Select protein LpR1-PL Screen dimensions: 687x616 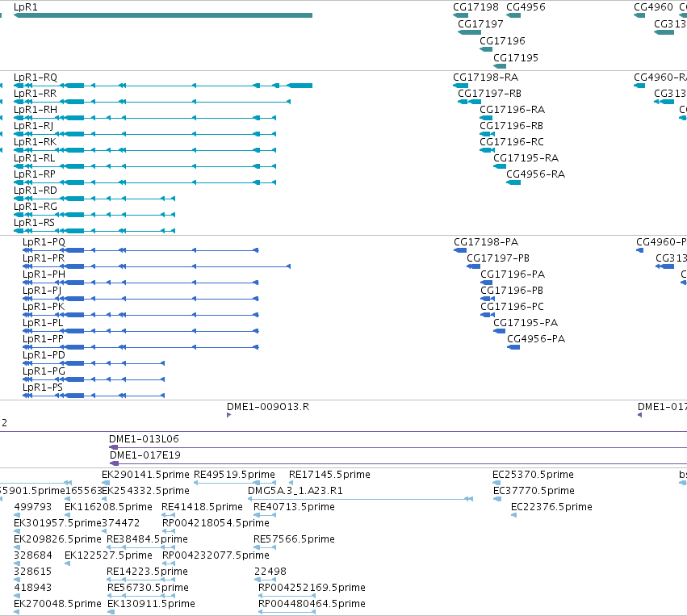tap(140, 331)
